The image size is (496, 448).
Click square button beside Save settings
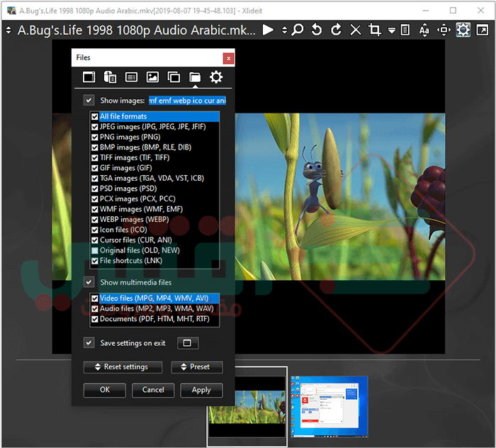(x=188, y=343)
